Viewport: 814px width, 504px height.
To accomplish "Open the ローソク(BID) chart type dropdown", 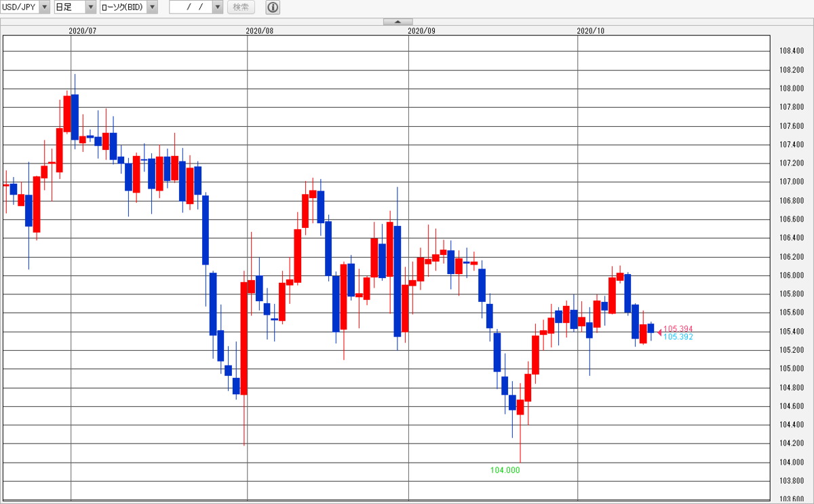I will click(x=128, y=7).
